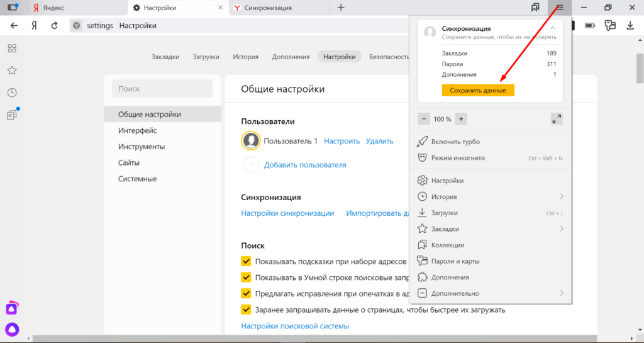The height and width of the screenshot is (343, 644).
Task: Click the yellow 'Сохранить данные' button
Action: coord(478,91)
